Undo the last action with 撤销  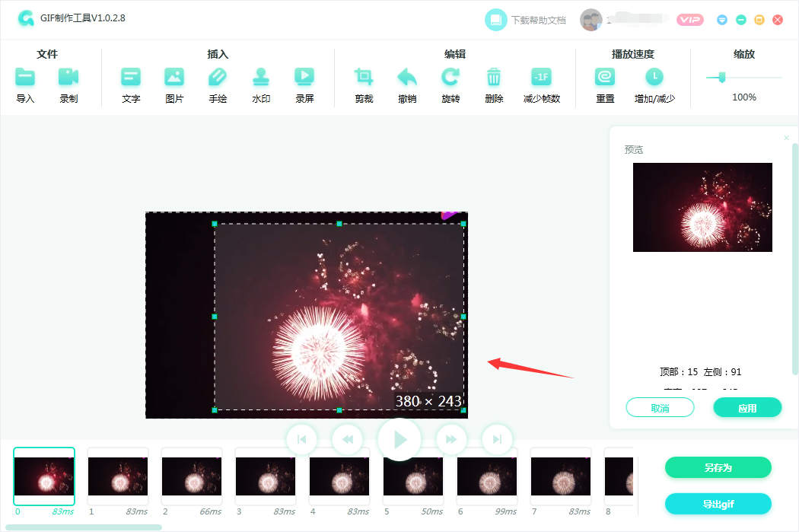407,77
